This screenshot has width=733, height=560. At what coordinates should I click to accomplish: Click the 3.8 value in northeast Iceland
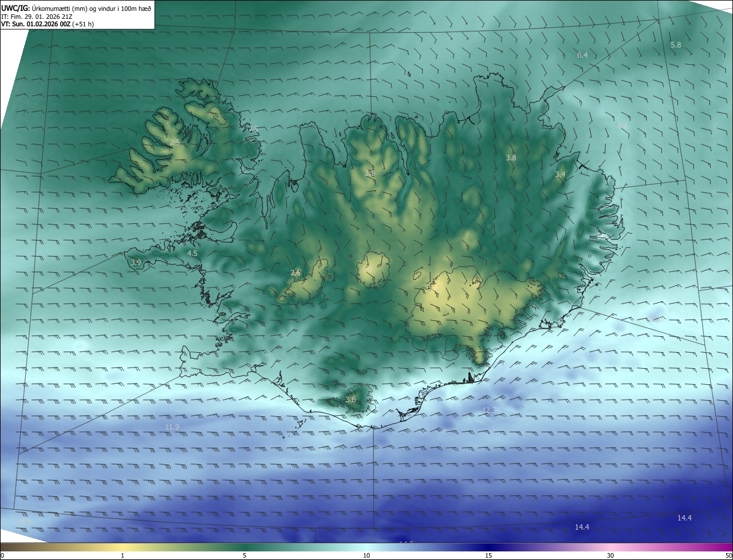tap(511, 157)
